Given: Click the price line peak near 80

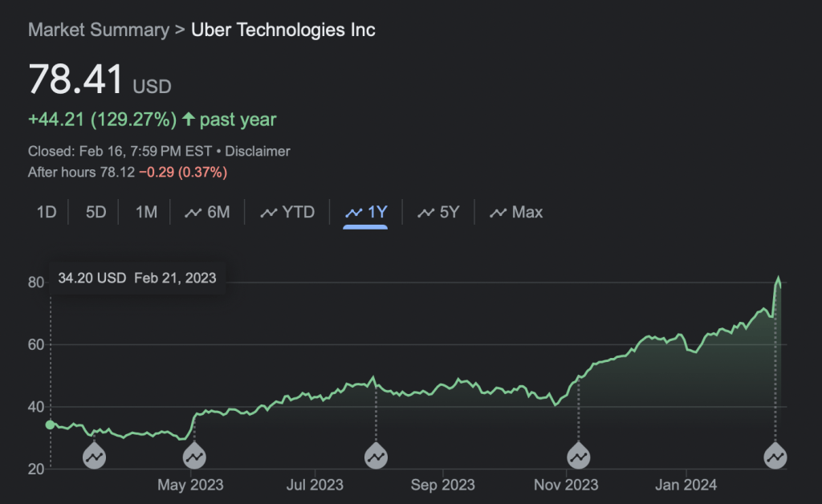Looking at the screenshot, I should pos(778,279).
